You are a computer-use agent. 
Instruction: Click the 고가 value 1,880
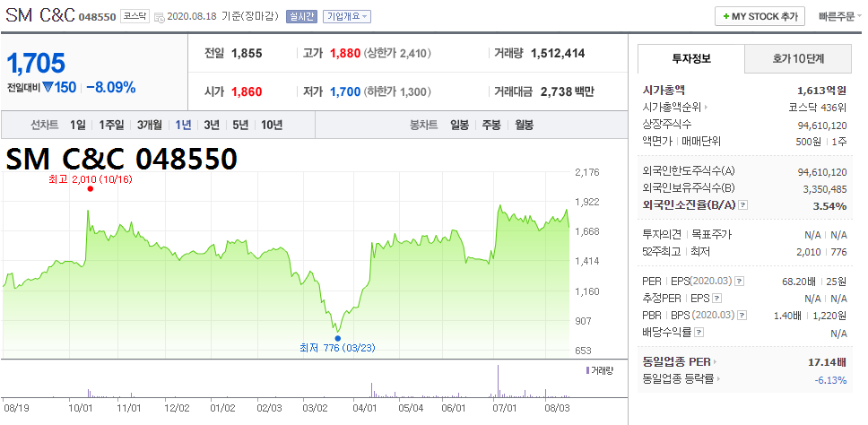coord(345,54)
